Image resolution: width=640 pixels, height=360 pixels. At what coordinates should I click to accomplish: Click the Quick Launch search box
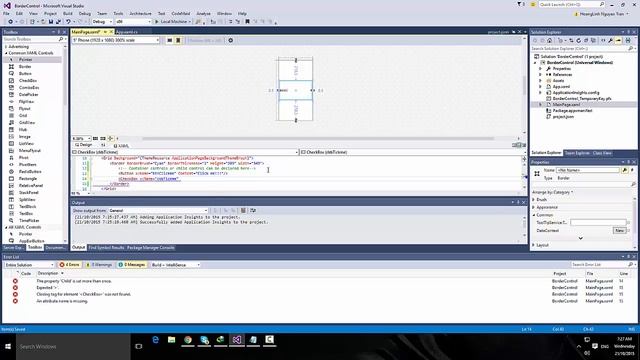571,4
